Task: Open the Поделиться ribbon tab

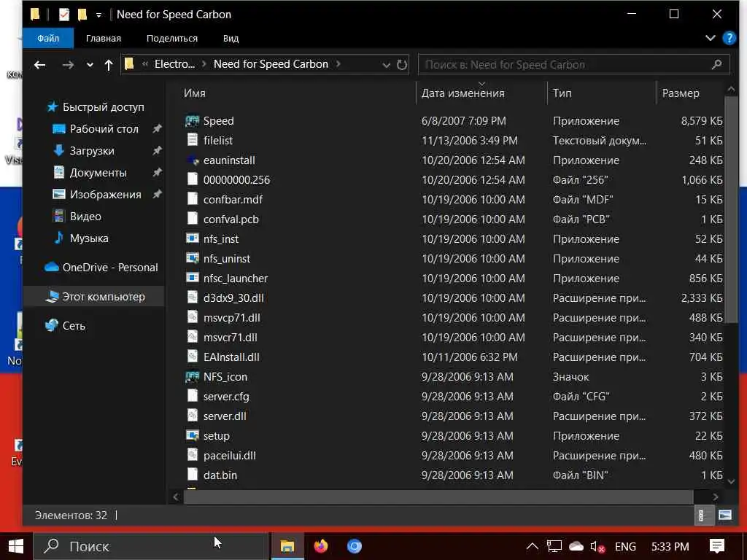Action: 172,38
